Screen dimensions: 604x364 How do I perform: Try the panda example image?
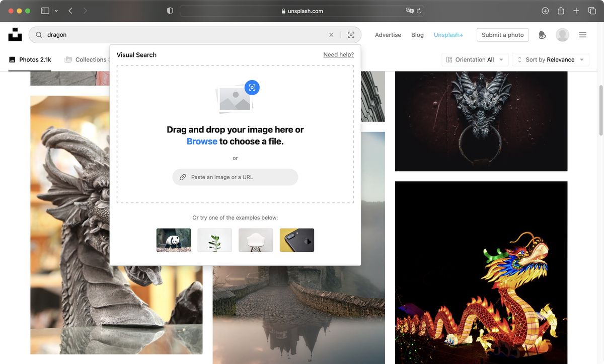[173, 240]
